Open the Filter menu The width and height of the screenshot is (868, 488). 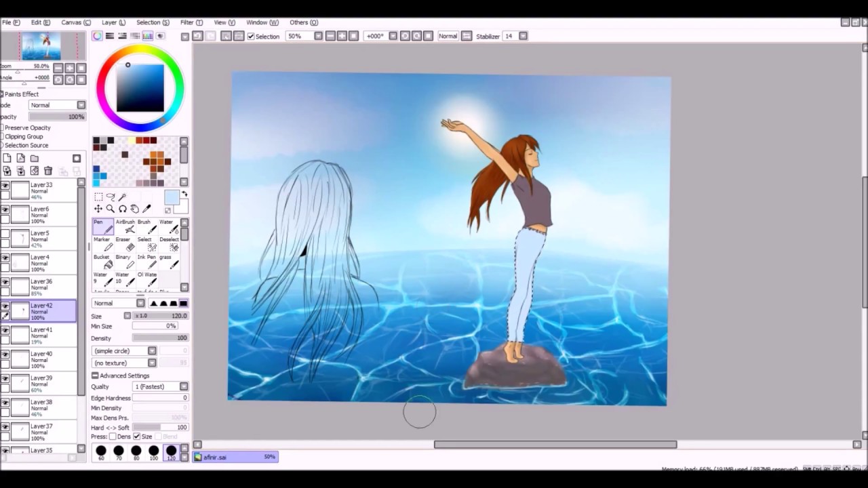tap(191, 22)
